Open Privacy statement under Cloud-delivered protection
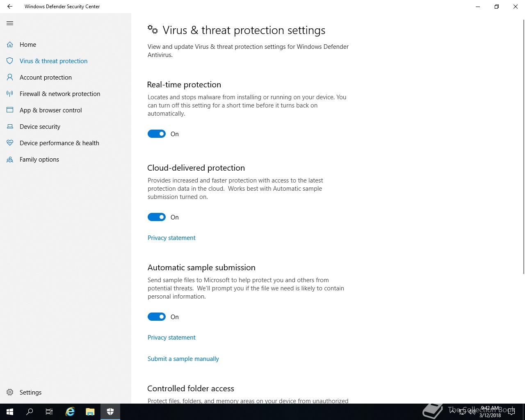The width and height of the screenshot is (525, 420). tap(171, 238)
